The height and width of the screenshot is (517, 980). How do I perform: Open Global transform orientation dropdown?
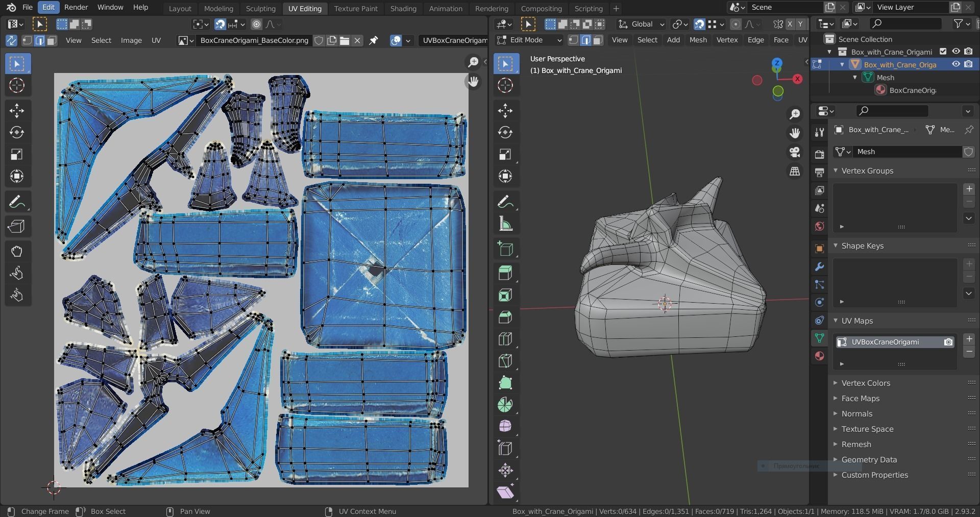(x=641, y=24)
